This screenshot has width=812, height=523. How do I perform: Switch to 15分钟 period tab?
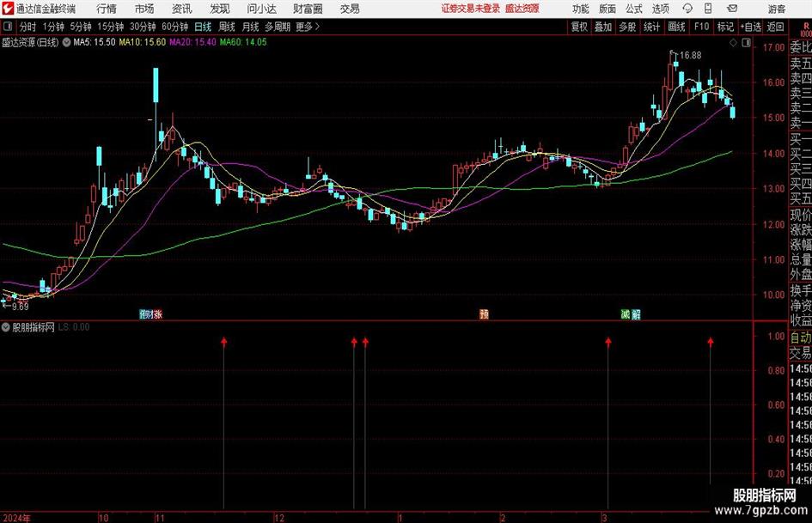coord(110,27)
